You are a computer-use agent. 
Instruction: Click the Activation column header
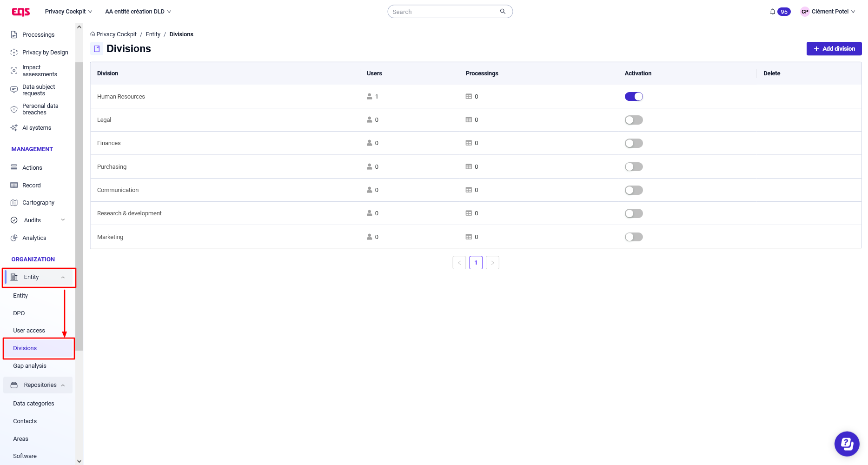point(638,73)
